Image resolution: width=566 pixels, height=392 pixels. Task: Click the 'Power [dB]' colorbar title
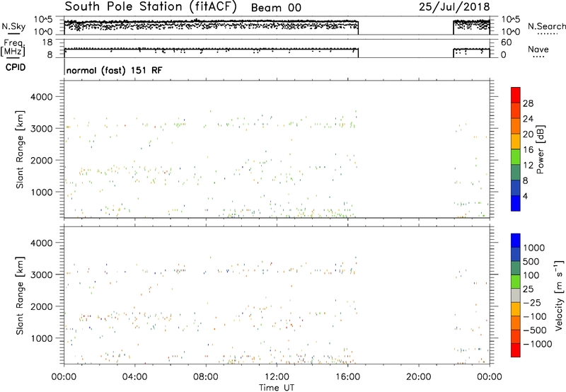(x=540, y=149)
